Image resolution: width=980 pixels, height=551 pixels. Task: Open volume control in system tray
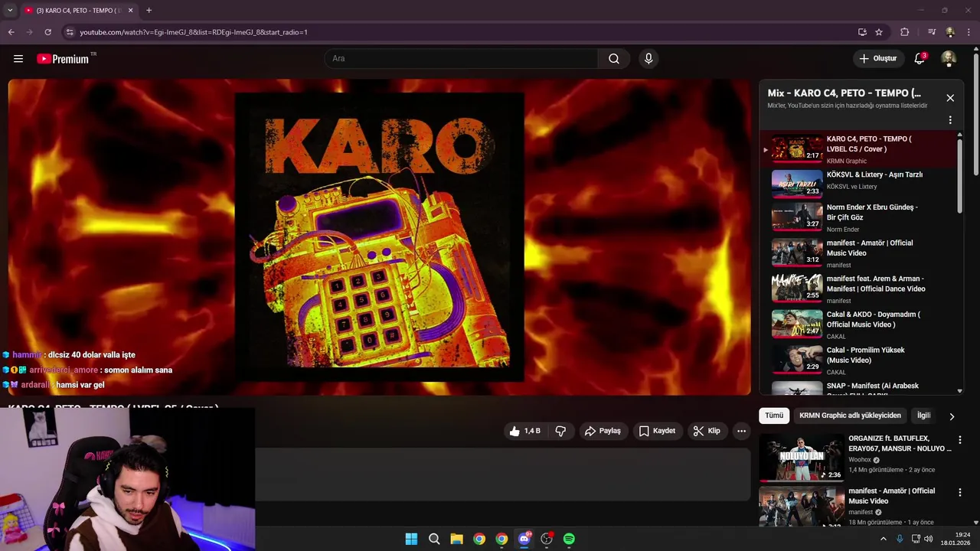[929, 539]
